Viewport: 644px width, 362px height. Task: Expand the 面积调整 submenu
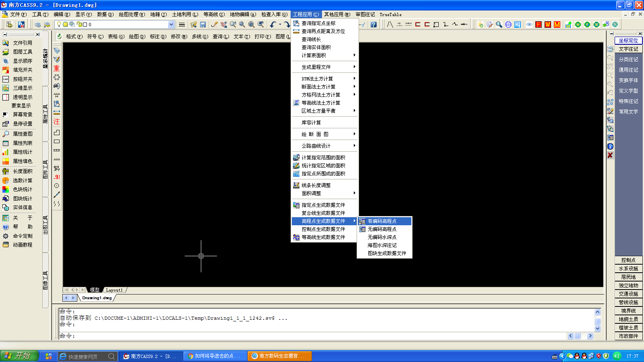click(324, 193)
